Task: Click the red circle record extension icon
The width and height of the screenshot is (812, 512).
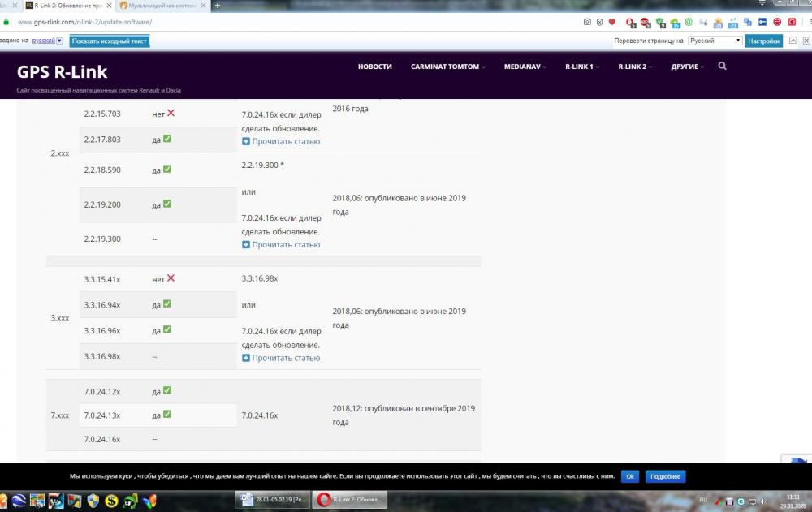Action: 792,22
